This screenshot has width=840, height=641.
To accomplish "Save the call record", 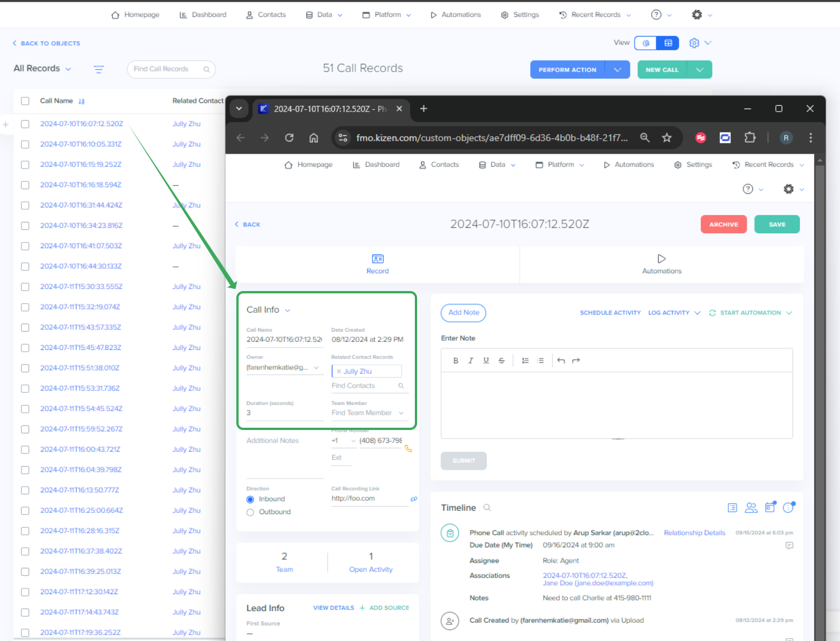I will pyautogui.click(x=777, y=224).
